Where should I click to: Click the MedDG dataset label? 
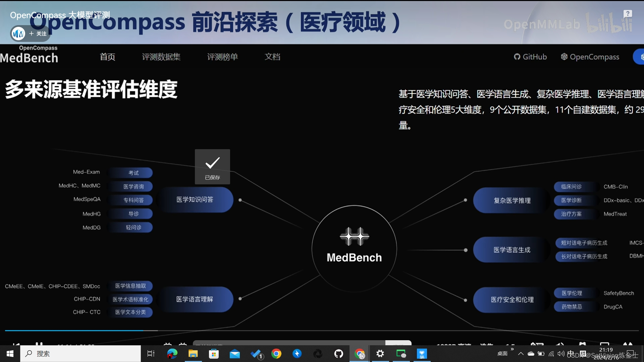[92, 228]
